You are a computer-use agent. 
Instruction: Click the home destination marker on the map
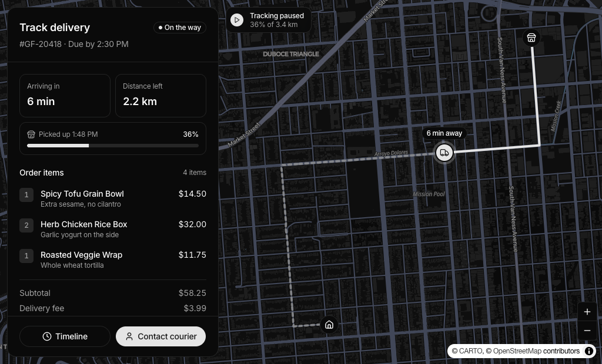pos(329,325)
